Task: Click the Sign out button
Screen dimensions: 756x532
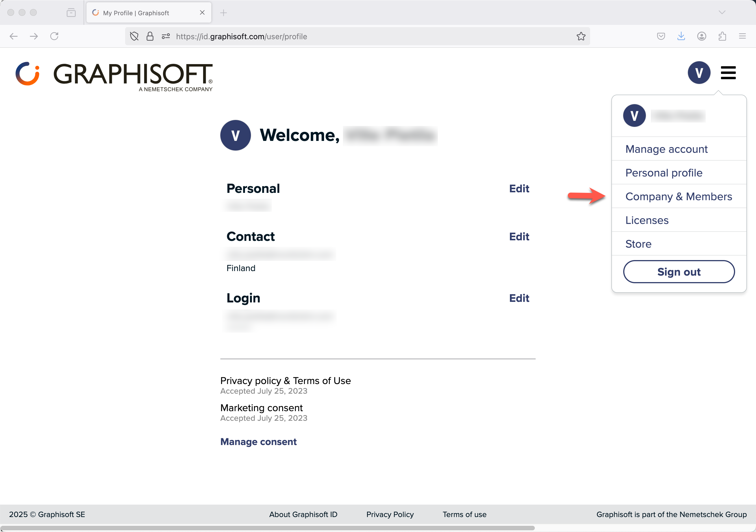Action: click(679, 272)
